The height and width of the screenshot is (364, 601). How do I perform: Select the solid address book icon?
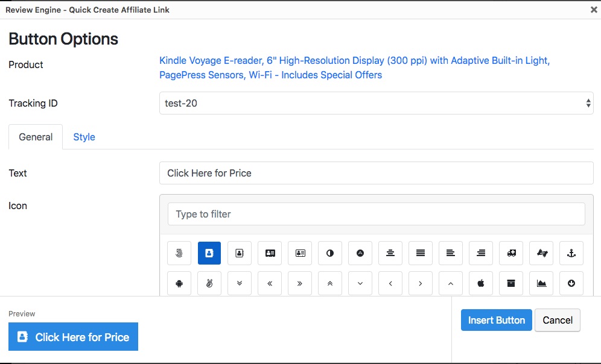click(209, 253)
